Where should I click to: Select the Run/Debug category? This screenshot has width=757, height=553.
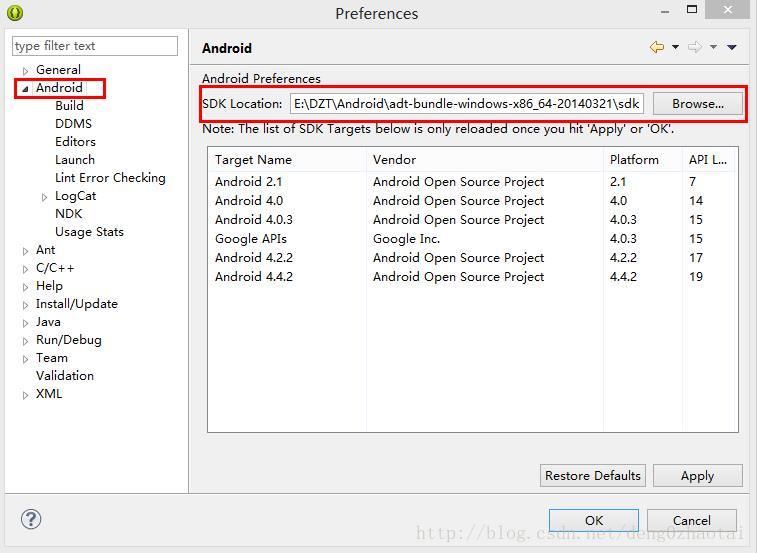(x=69, y=340)
